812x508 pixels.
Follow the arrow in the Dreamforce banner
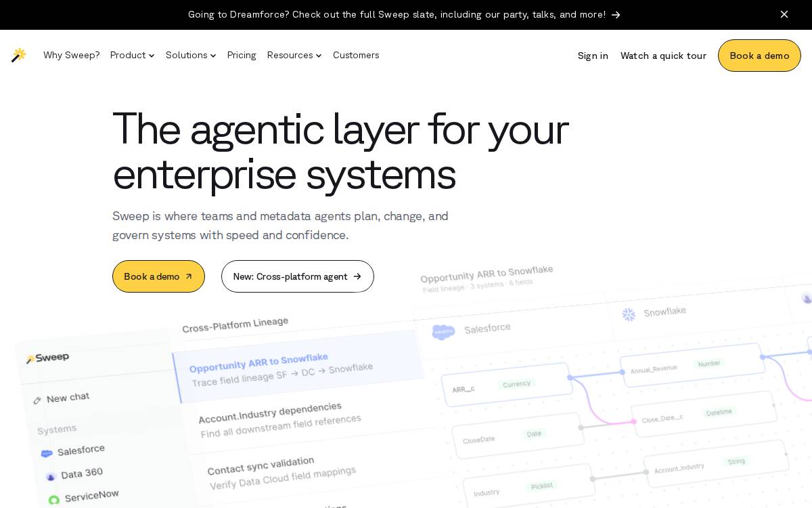pos(616,15)
